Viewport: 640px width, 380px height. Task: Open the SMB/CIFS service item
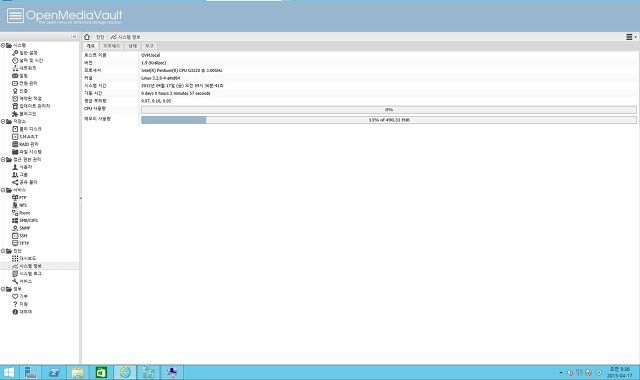[25, 220]
